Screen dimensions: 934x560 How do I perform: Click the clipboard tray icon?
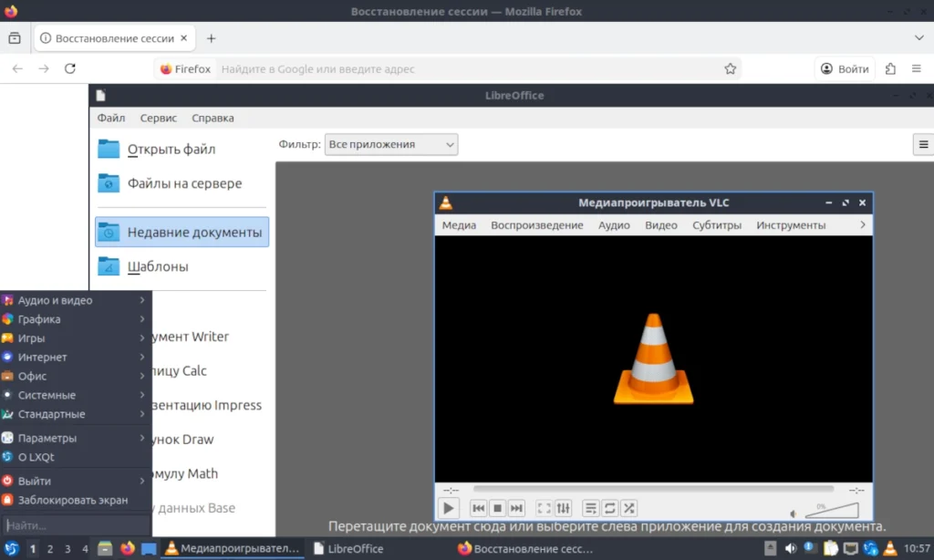tap(830, 549)
